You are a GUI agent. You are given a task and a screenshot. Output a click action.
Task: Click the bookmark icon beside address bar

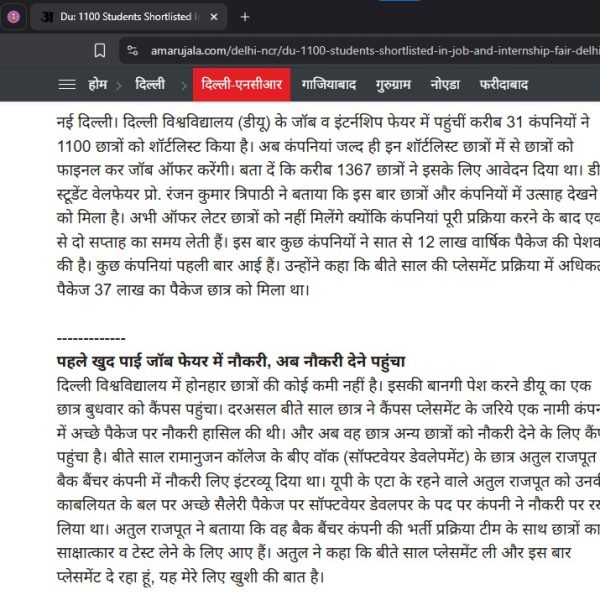[99, 50]
